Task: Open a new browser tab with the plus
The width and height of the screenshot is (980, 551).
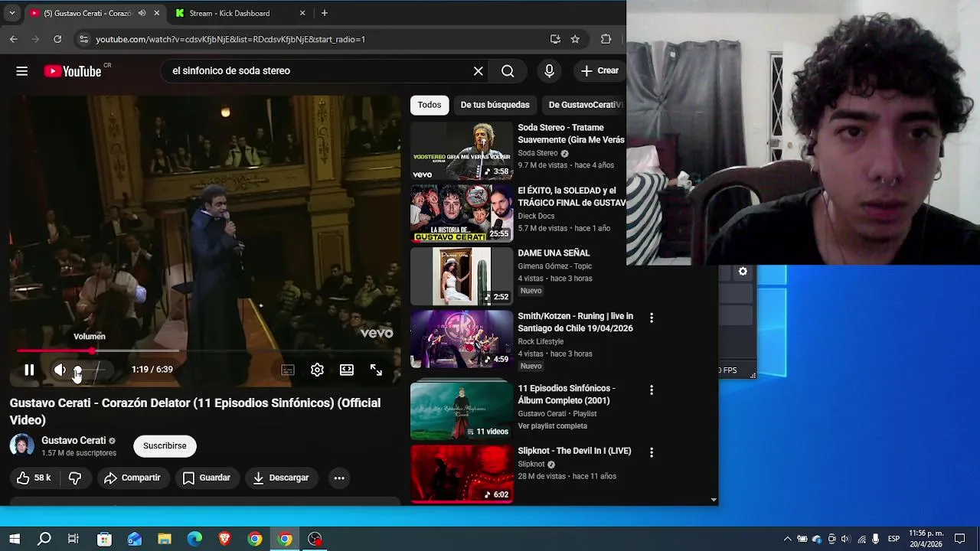Action: tap(325, 13)
